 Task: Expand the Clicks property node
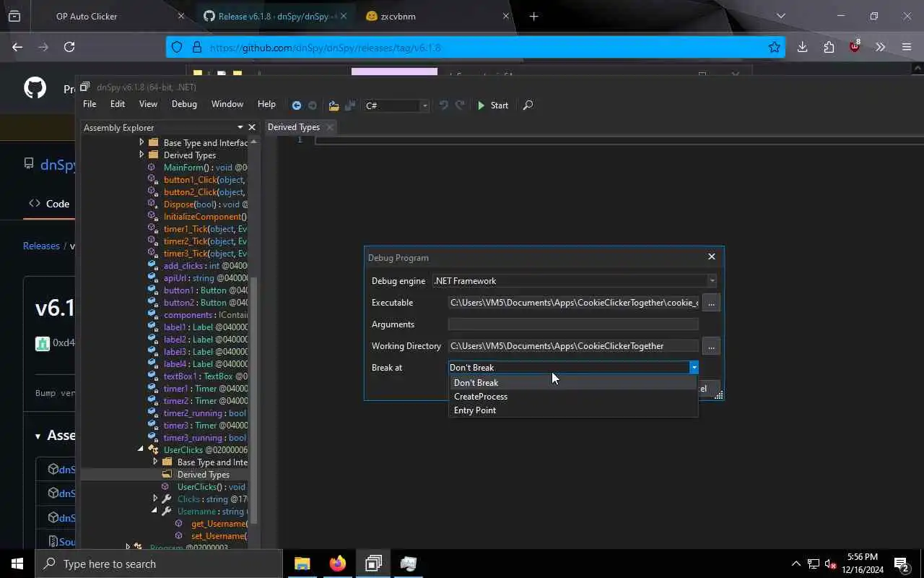tap(155, 499)
